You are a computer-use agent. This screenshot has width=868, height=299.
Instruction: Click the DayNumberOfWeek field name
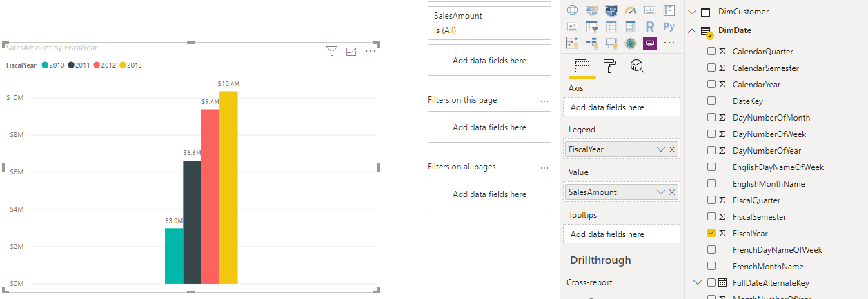(x=769, y=134)
